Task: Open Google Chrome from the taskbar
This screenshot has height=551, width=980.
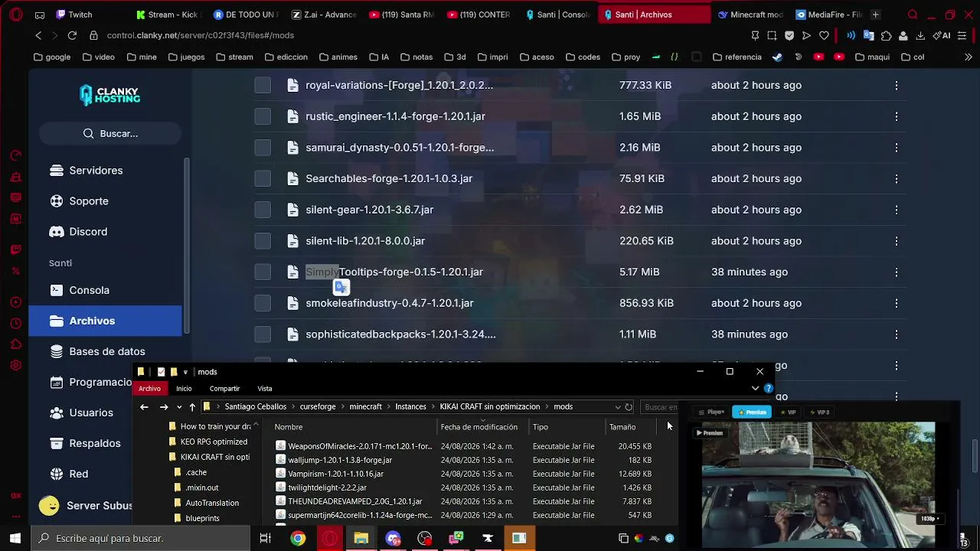Action: click(298, 538)
